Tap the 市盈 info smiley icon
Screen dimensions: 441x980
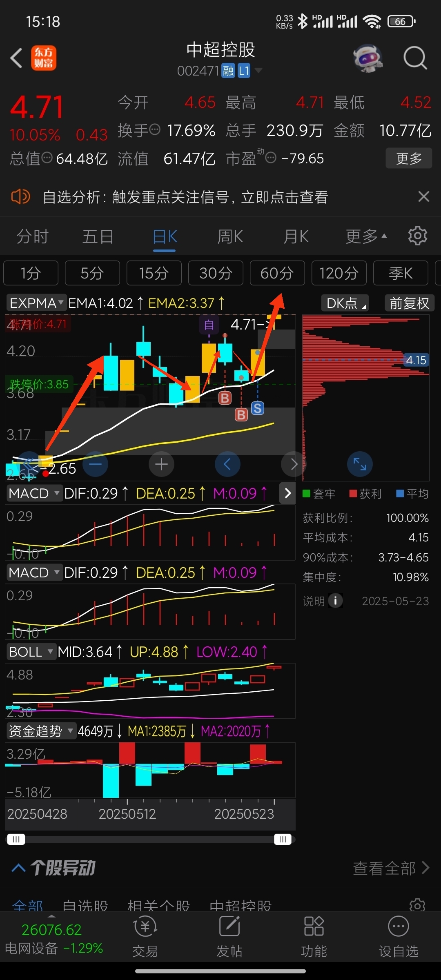(271, 157)
